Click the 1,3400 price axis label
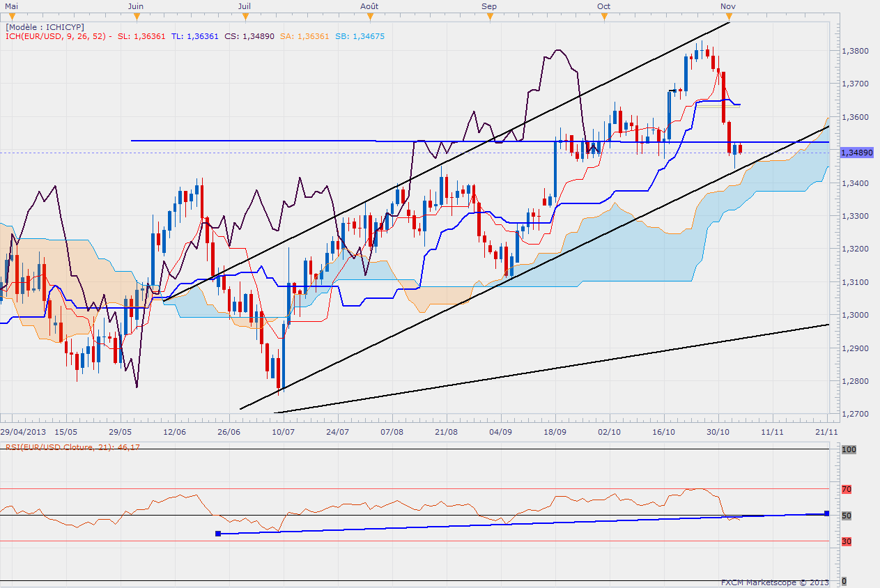The height and width of the screenshot is (588, 880). (854, 183)
